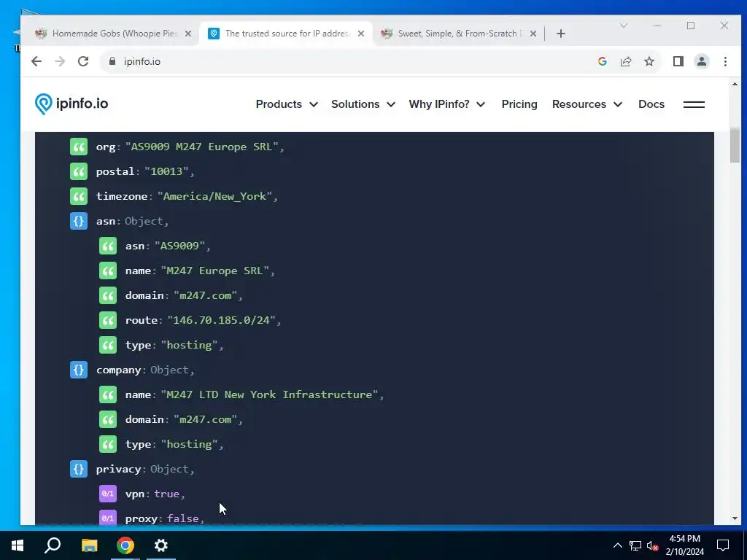Open a new tab with the plus button
747x560 pixels.
coord(561,34)
